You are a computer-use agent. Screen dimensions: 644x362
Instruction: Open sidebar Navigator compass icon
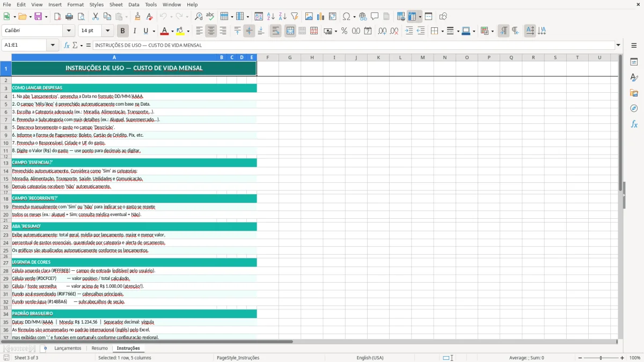634,108
